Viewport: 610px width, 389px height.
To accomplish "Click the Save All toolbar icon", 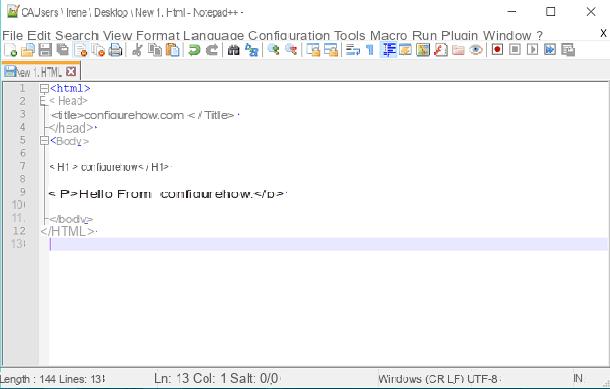I will pyautogui.click(x=63, y=50).
